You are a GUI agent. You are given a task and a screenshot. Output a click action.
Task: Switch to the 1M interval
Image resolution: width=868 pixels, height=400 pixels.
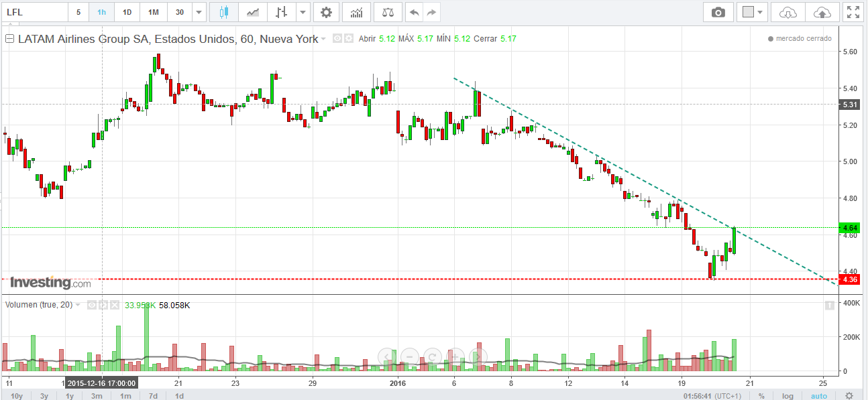pyautogui.click(x=154, y=12)
